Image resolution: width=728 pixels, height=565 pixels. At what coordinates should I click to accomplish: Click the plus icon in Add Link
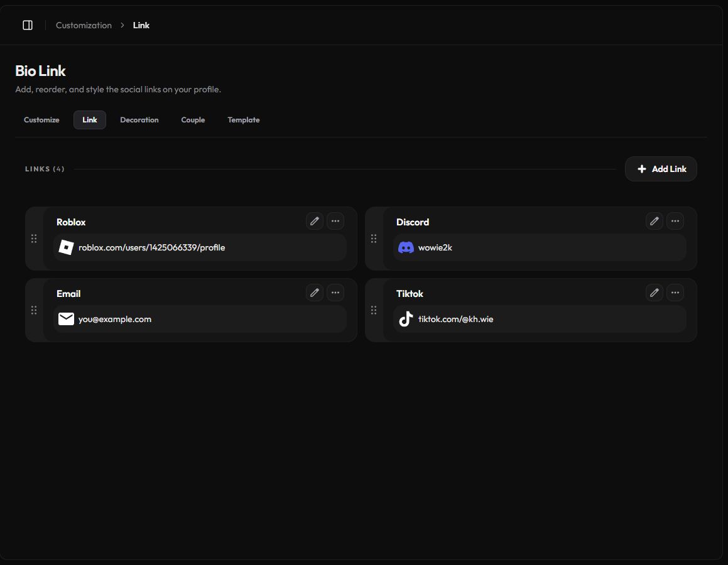tap(642, 169)
